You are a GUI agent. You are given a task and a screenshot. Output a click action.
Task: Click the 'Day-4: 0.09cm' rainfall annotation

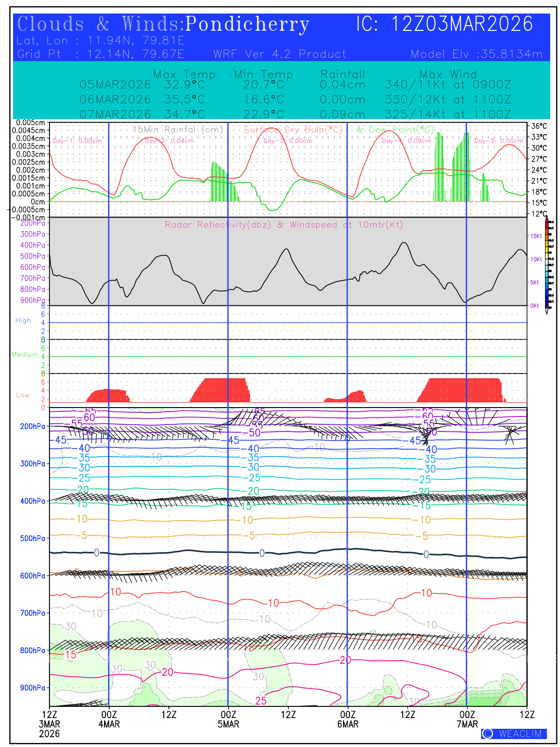406,141
